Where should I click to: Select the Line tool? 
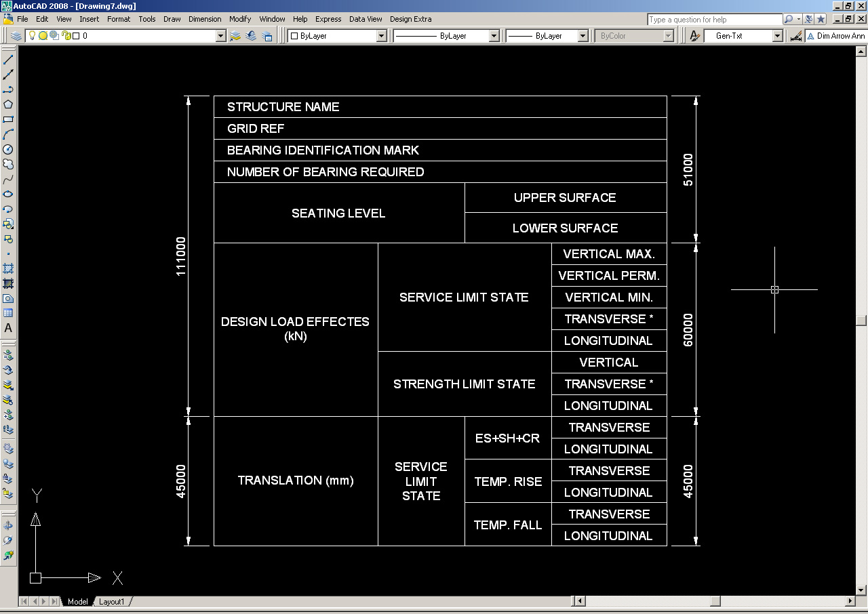(9, 60)
